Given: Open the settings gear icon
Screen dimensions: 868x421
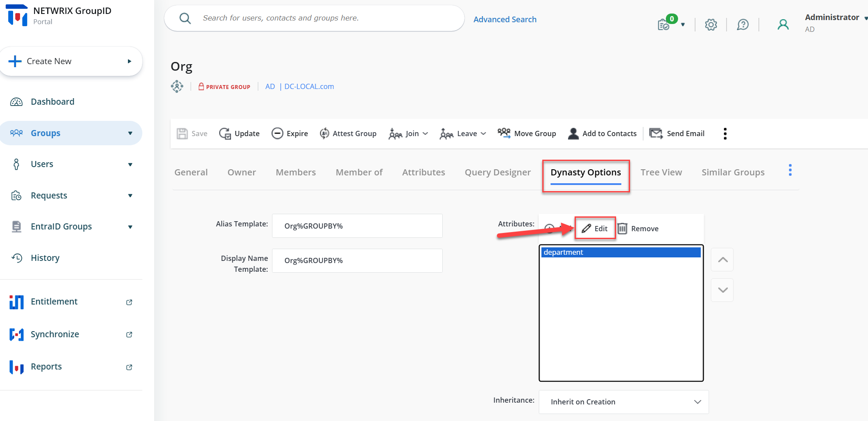Looking at the screenshot, I should 711,25.
